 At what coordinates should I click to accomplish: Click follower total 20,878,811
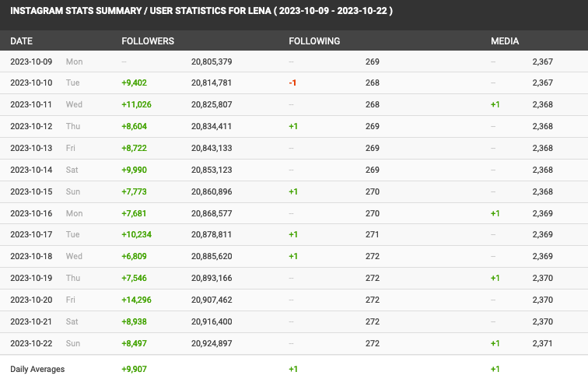click(x=212, y=234)
